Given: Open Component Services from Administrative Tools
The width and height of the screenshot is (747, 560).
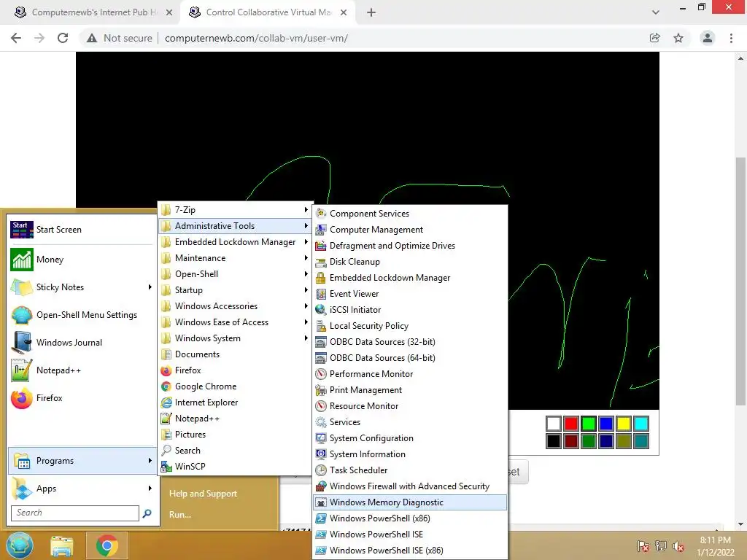Looking at the screenshot, I should pos(410,214).
